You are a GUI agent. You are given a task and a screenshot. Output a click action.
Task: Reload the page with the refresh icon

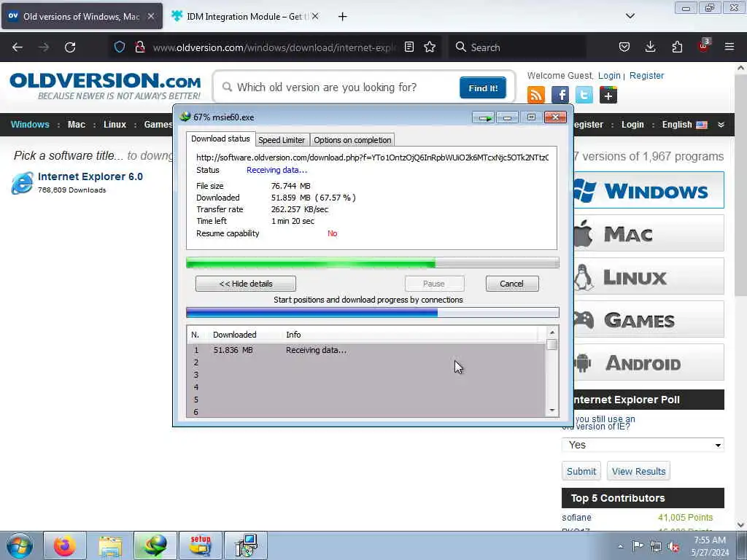[70, 47]
